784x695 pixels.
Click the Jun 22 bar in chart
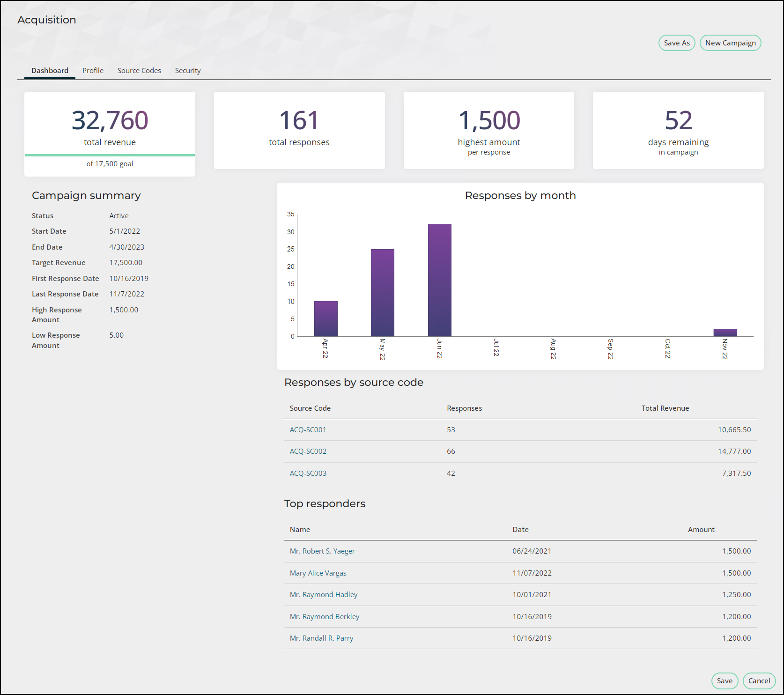(x=439, y=280)
